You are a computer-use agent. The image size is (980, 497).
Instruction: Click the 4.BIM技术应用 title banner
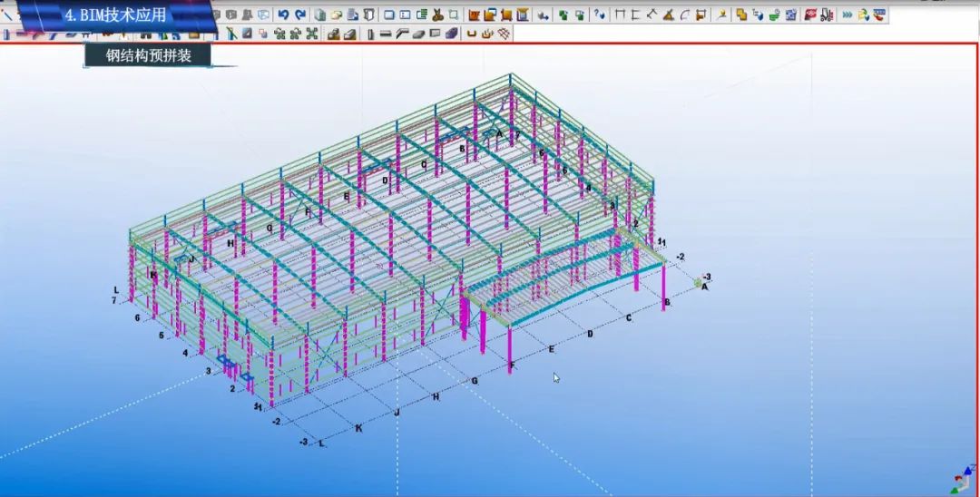115,15
